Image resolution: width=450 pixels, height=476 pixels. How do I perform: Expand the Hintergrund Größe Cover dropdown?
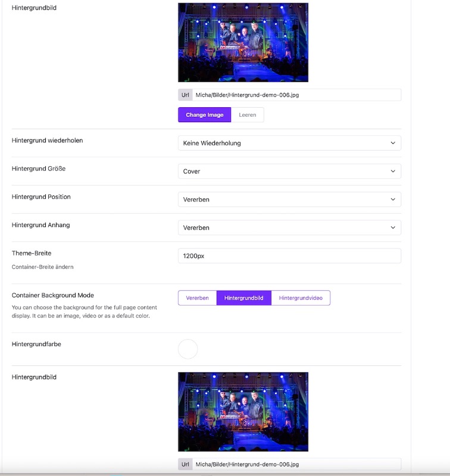pos(289,171)
